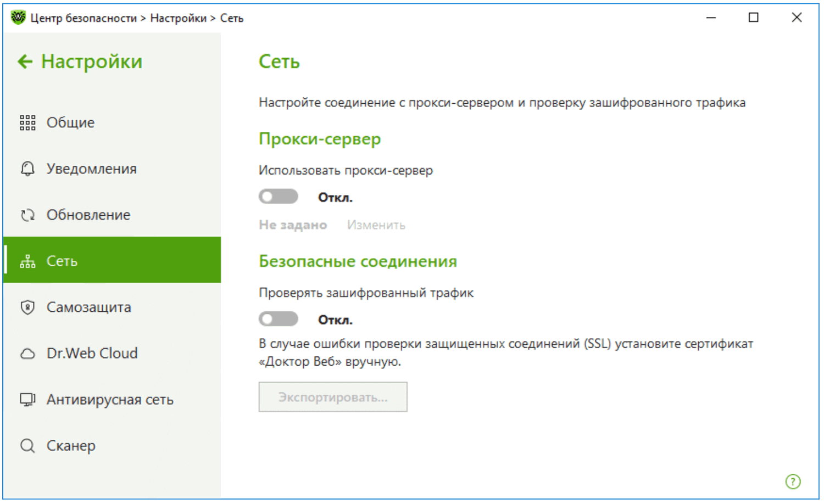Go back using the green arrow icon
The height and width of the screenshot is (504, 824).
(25, 61)
